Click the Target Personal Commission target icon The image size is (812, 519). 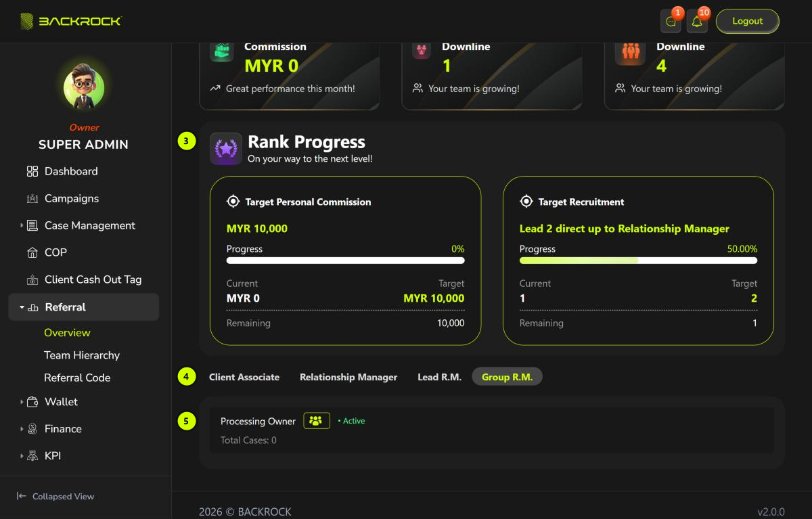233,202
